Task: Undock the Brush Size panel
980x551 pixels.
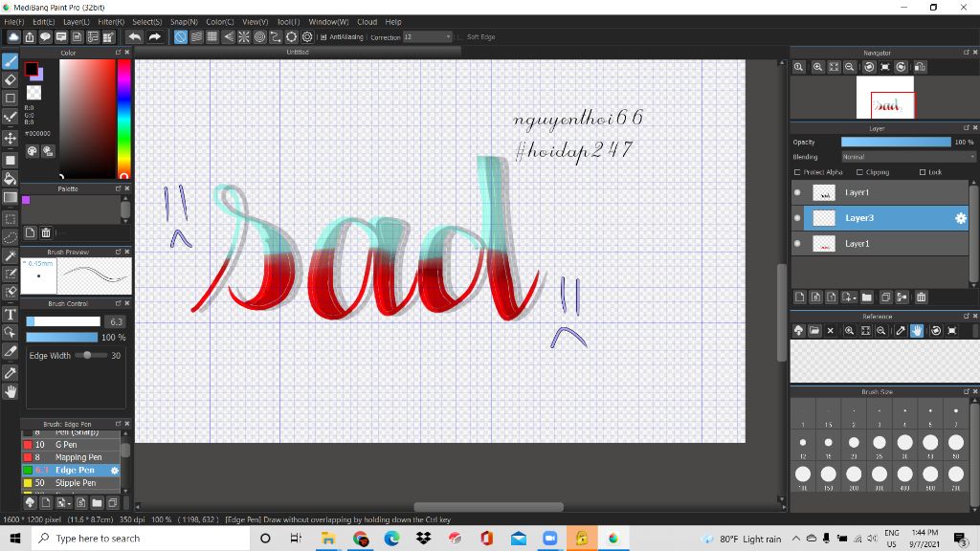Action: point(967,391)
